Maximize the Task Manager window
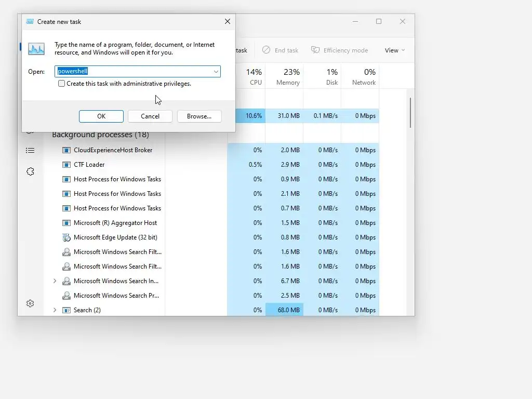Viewport: 532px width, 399px height. tap(379, 21)
